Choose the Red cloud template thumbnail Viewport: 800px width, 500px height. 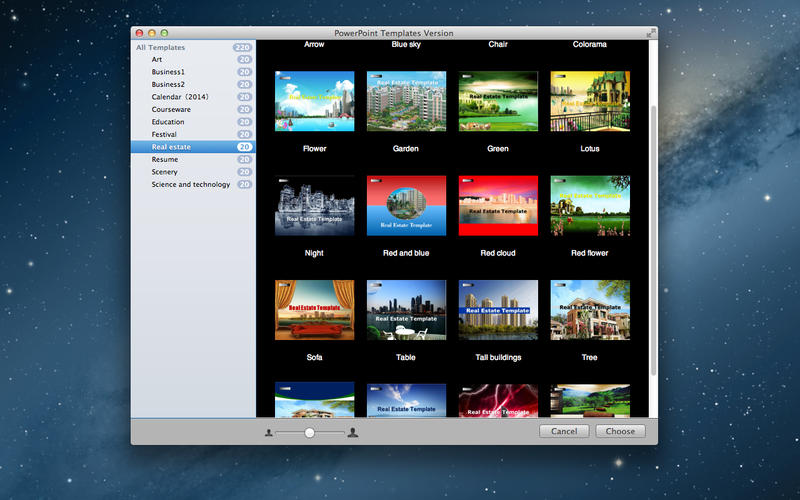point(498,205)
